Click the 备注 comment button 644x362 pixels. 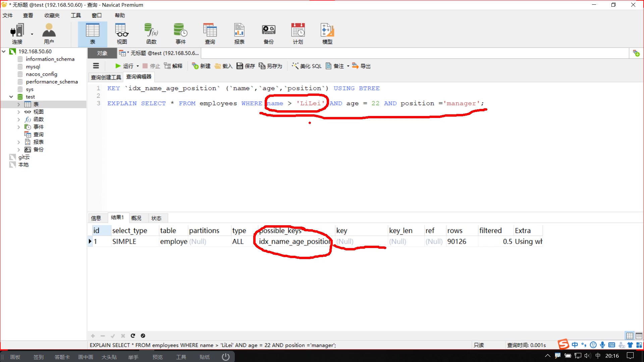(x=335, y=66)
